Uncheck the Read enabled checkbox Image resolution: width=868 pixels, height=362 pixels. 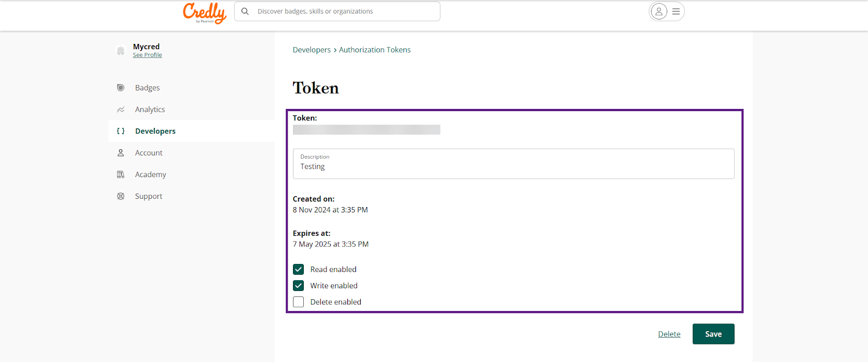click(x=298, y=269)
